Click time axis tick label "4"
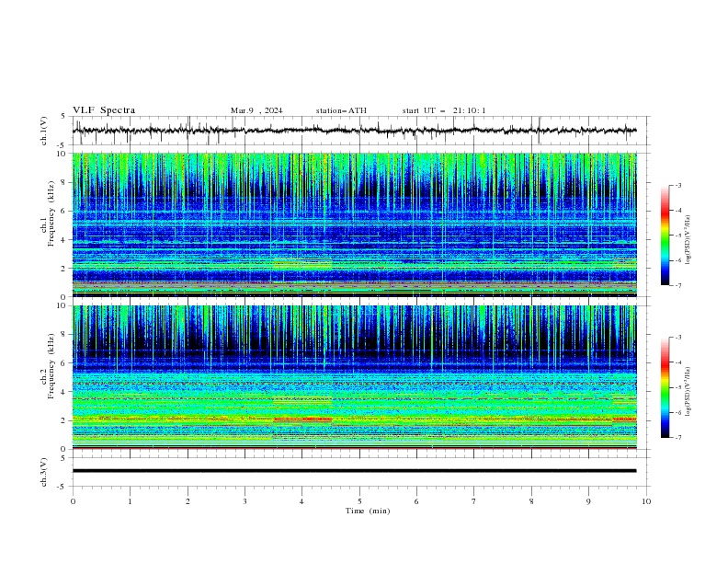 (x=302, y=501)
